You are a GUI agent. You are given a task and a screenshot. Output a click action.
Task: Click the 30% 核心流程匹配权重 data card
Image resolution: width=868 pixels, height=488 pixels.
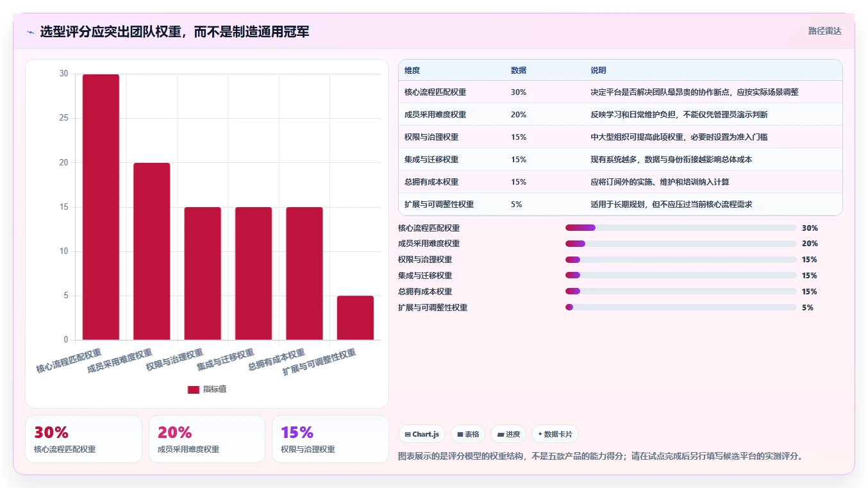(x=83, y=439)
